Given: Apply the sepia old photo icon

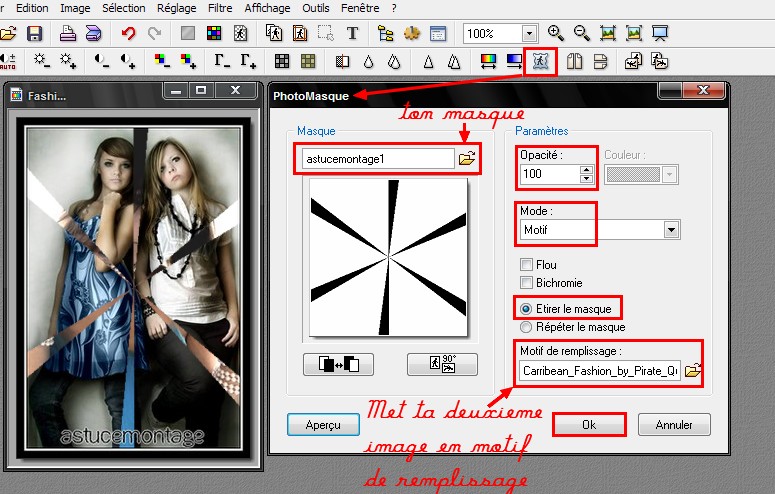Looking at the screenshot, I should pos(308,61).
